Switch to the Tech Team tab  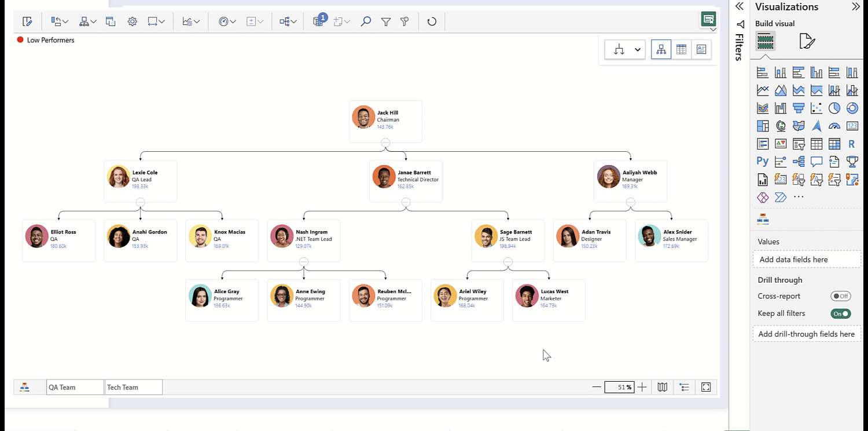point(133,387)
